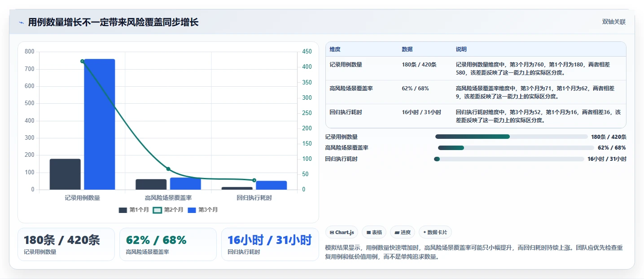Click the green line point above 回归执行耗时

[254, 180]
